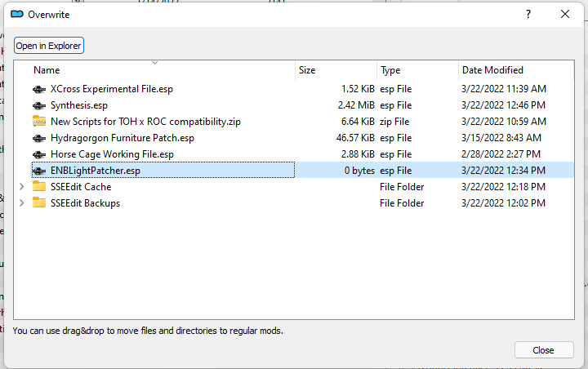Viewport: 588px width, 369px height.
Task: Select the XCross Experimental File.esp file name
Action: pyautogui.click(x=112, y=89)
